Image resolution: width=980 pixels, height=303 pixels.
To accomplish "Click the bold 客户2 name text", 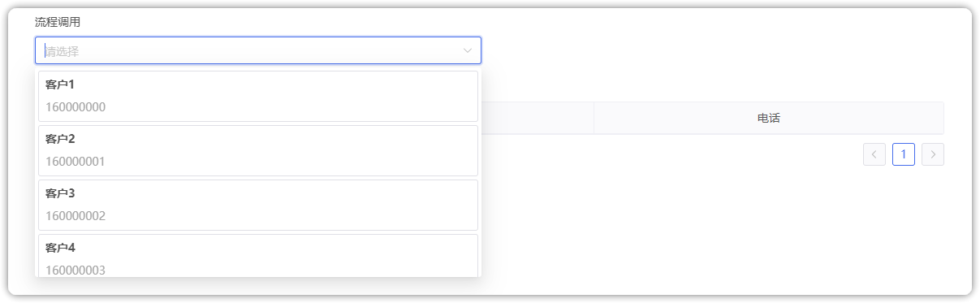I will (x=60, y=139).
